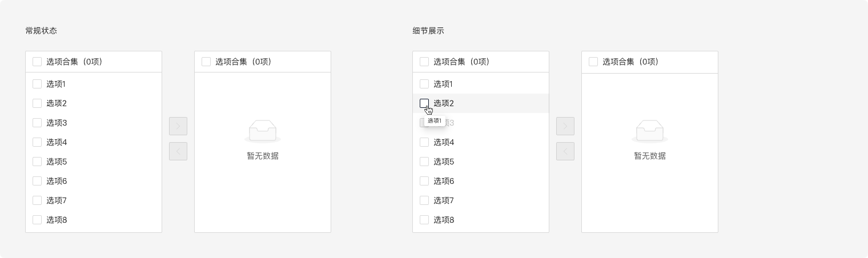Toggle select-all checkbox of 细节展示 source list
The image size is (868, 258).
[x=424, y=62]
